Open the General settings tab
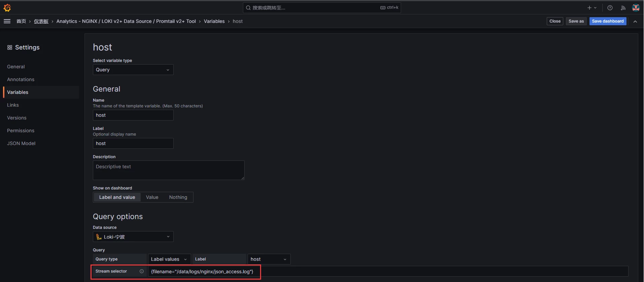This screenshot has height=282, width=644. [16, 67]
